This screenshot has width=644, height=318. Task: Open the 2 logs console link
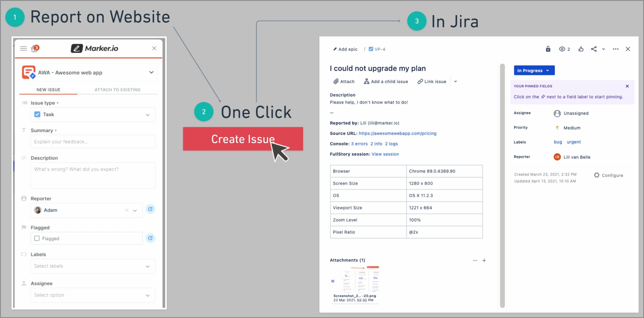tap(391, 144)
